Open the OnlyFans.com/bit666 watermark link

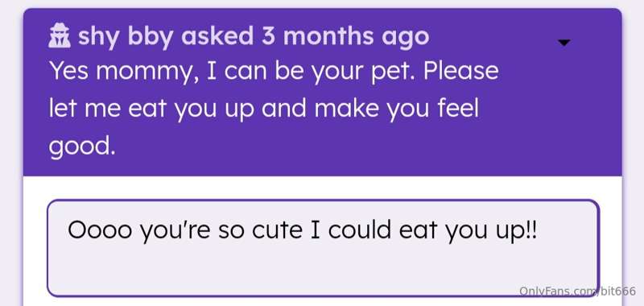point(577,292)
